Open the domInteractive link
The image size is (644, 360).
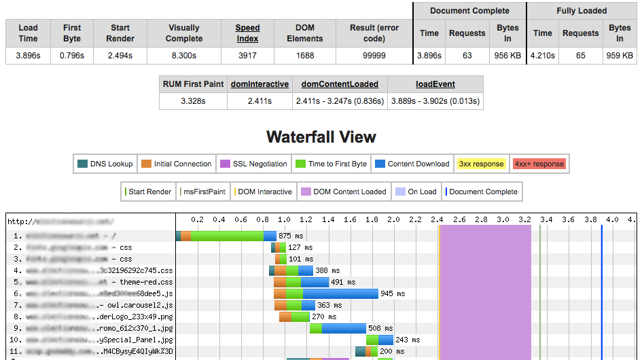[x=260, y=84]
